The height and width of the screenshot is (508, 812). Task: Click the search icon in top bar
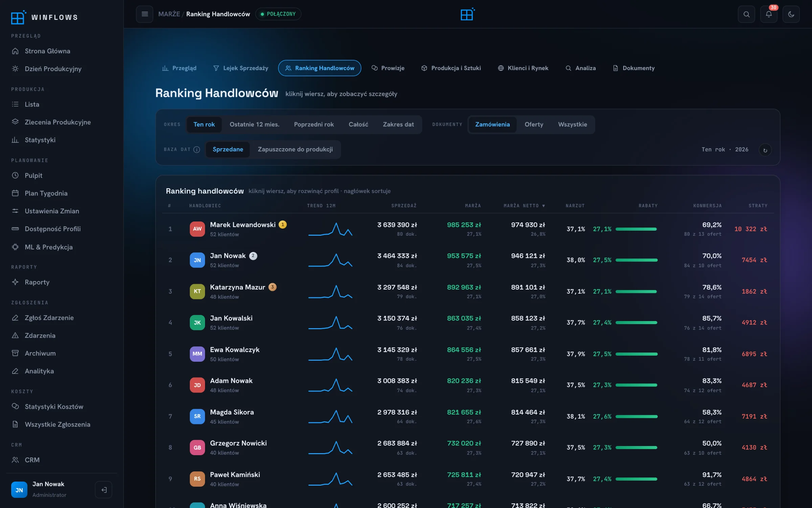coord(746,14)
